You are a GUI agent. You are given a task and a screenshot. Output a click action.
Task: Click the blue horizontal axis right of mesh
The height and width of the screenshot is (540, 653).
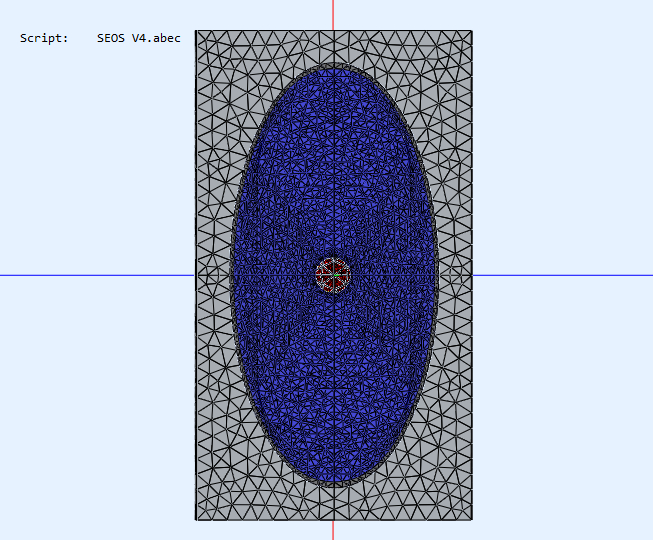pyautogui.click(x=560, y=275)
